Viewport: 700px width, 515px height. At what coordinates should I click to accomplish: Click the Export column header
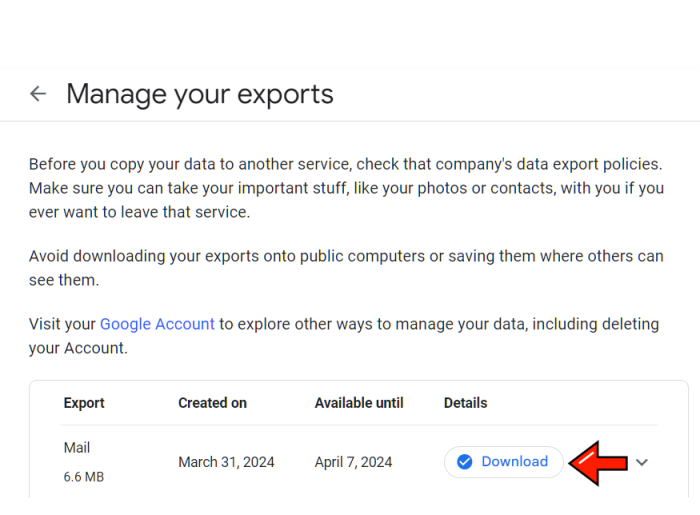(x=84, y=403)
